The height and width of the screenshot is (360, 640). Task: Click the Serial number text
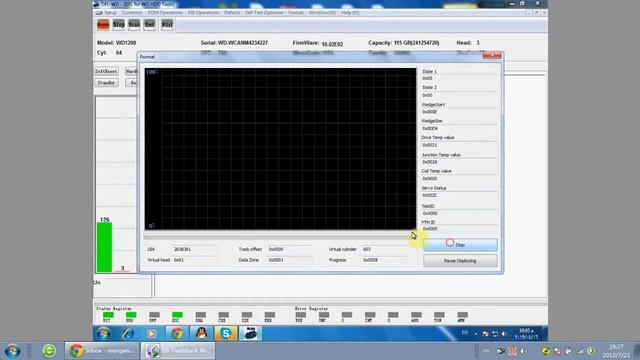[234, 42]
